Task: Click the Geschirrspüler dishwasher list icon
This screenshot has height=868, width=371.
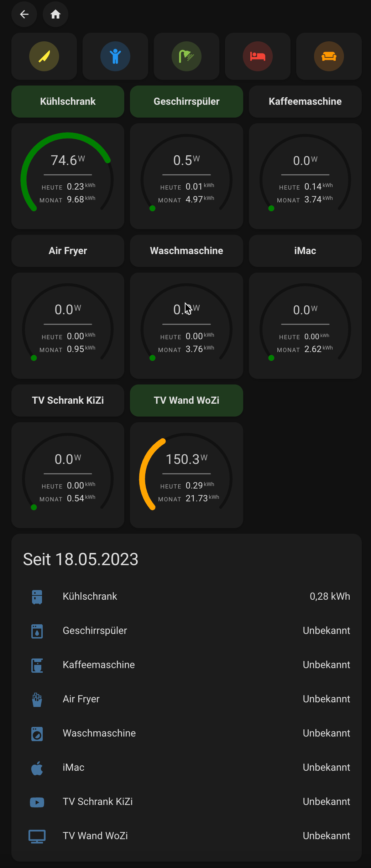Action: click(x=37, y=631)
